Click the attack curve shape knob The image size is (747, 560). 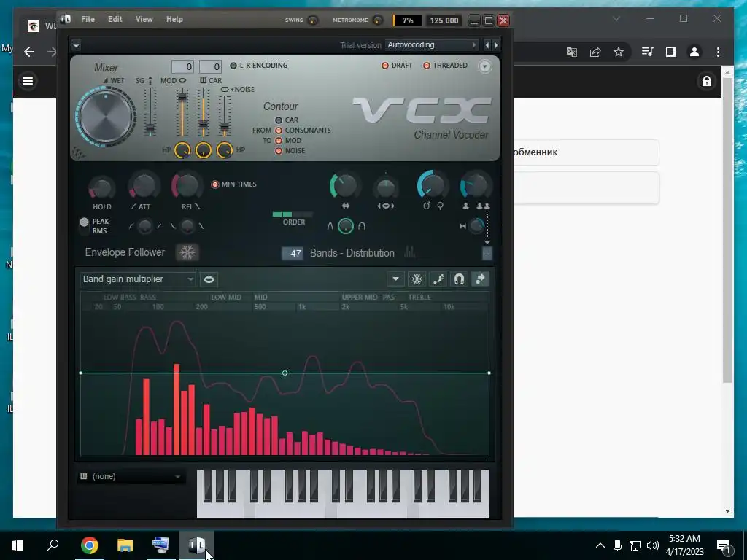145,226
